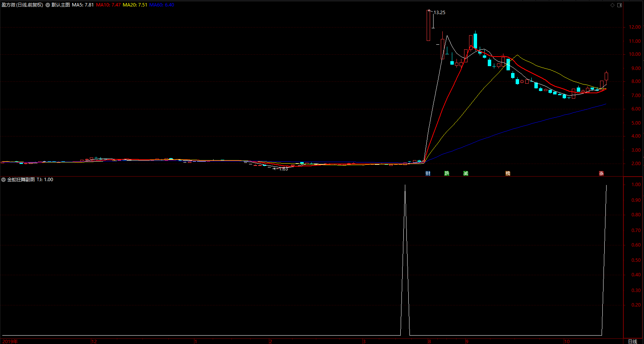Image resolution: width=644 pixels, height=344 pixels.
Task: Click the 0.50 value on sub-chart axis
Action: 636,260
